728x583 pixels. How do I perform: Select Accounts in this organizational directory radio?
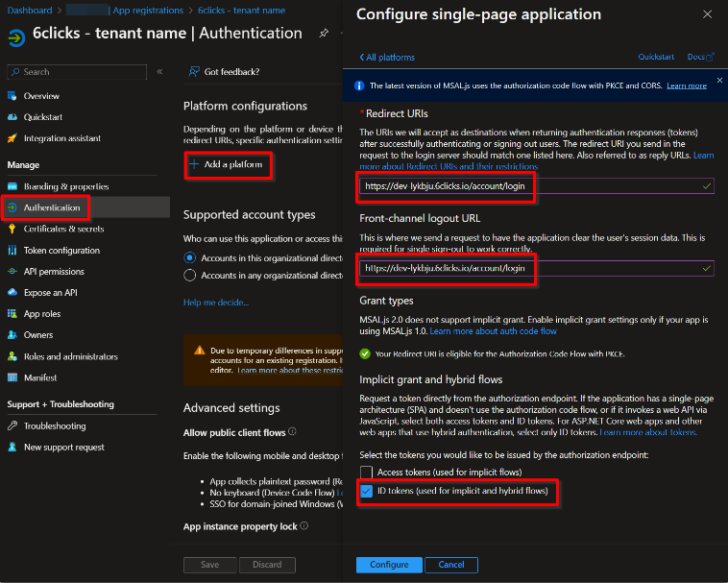click(189, 258)
